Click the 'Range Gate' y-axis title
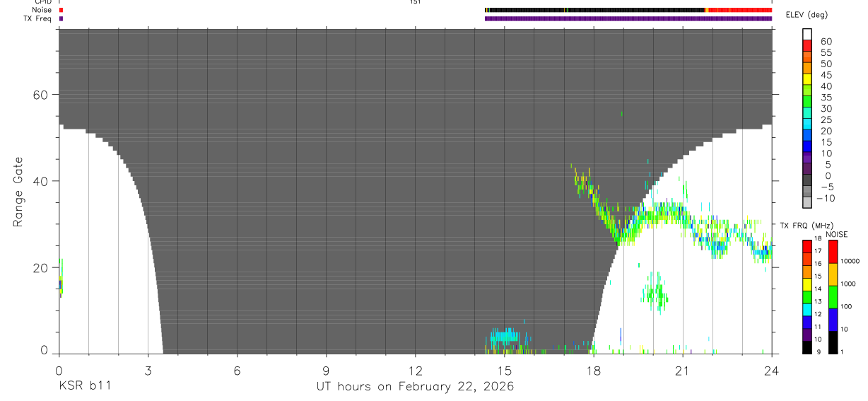 (x=19, y=192)
